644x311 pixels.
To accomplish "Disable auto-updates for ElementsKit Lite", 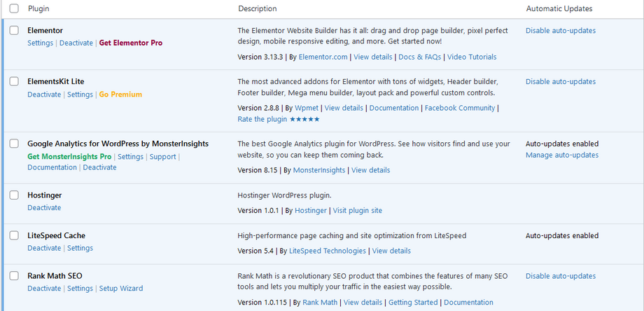I will click(x=561, y=81).
